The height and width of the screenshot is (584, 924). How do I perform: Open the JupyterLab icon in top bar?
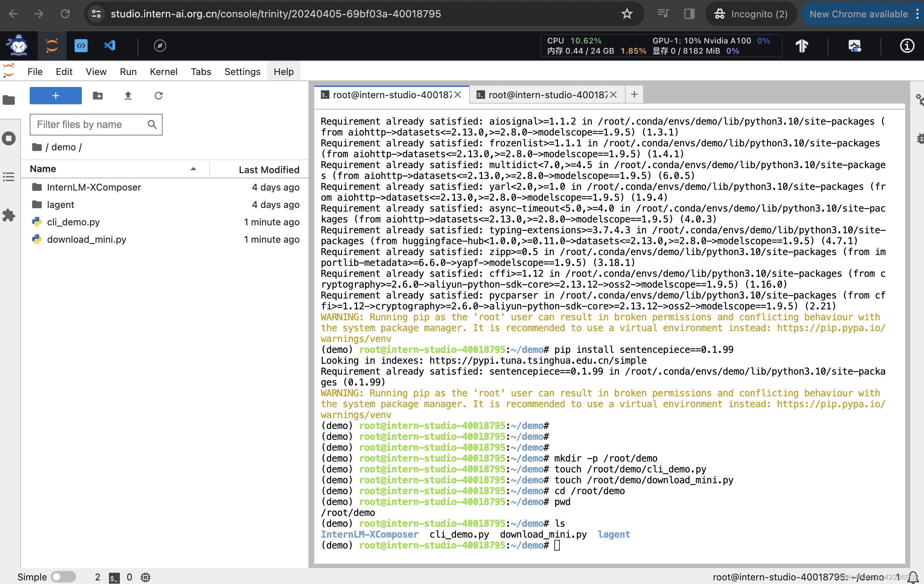click(x=52, y=46)
